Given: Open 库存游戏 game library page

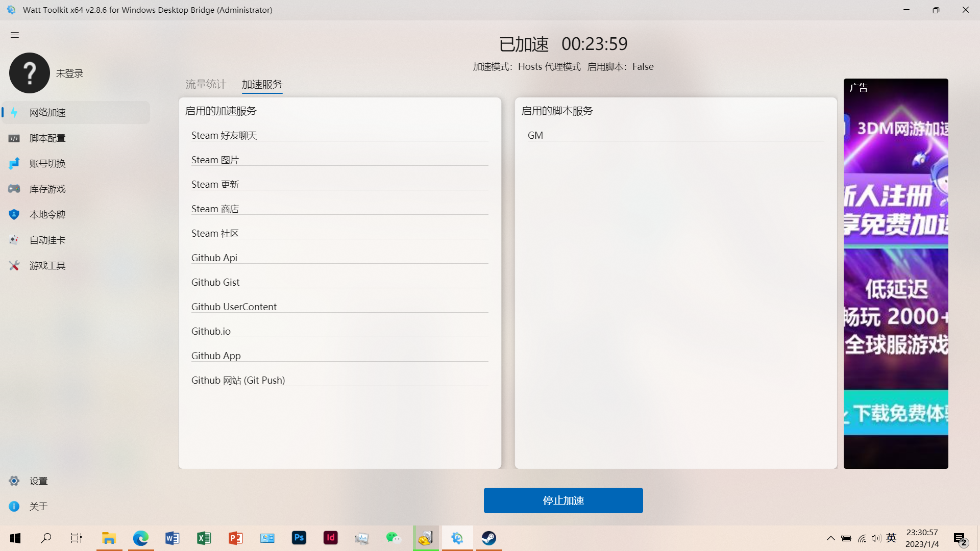Looking at the screenshot, I should click(47, 189).
